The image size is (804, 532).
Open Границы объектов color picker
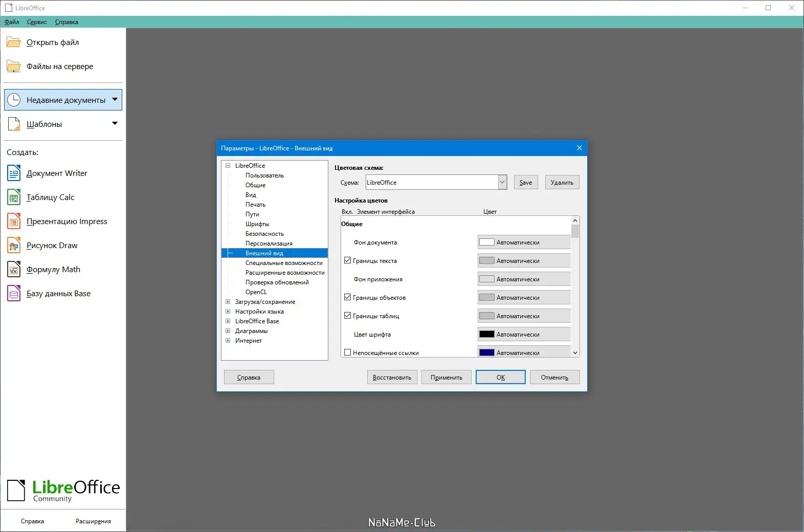pyautogui.click(x=524, y=297)
